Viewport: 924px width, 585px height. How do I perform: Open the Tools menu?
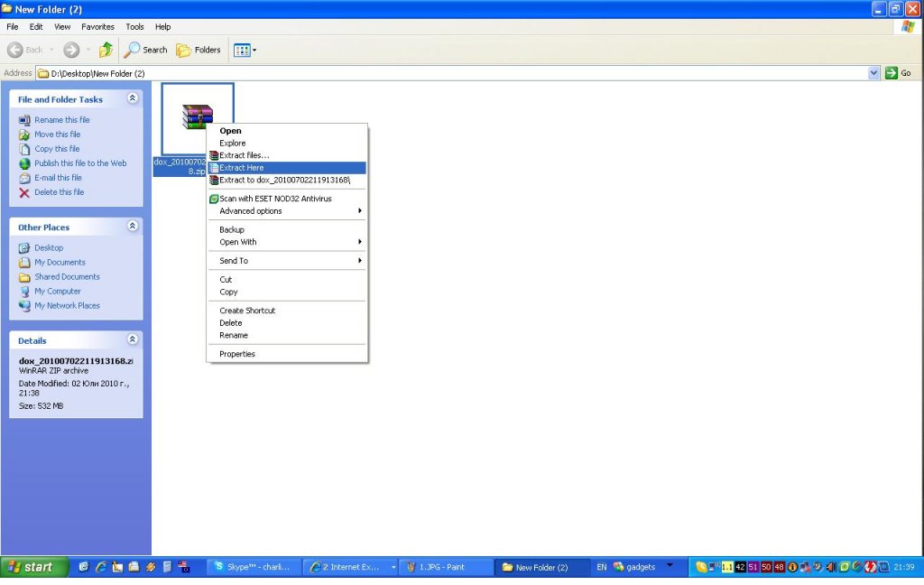click(135, 26)
